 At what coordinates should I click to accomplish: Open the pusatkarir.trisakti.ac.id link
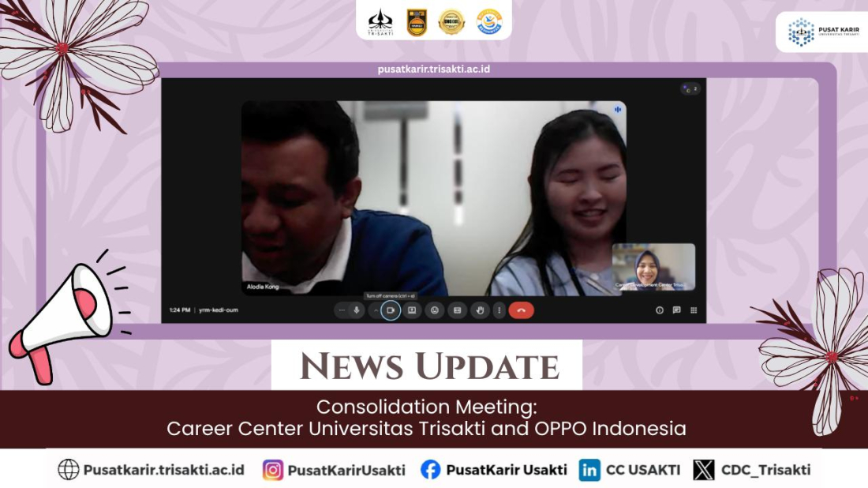tap(434, 69)
